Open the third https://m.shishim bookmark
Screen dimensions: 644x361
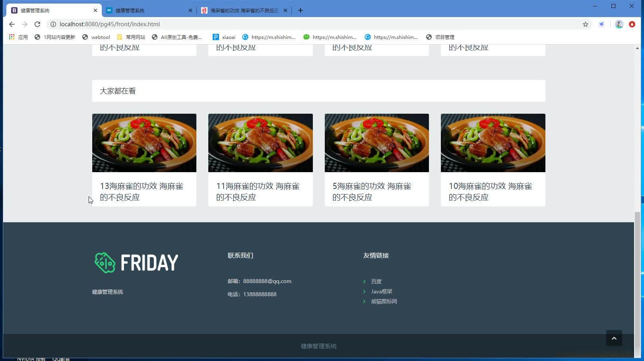[x=392, y=37]
